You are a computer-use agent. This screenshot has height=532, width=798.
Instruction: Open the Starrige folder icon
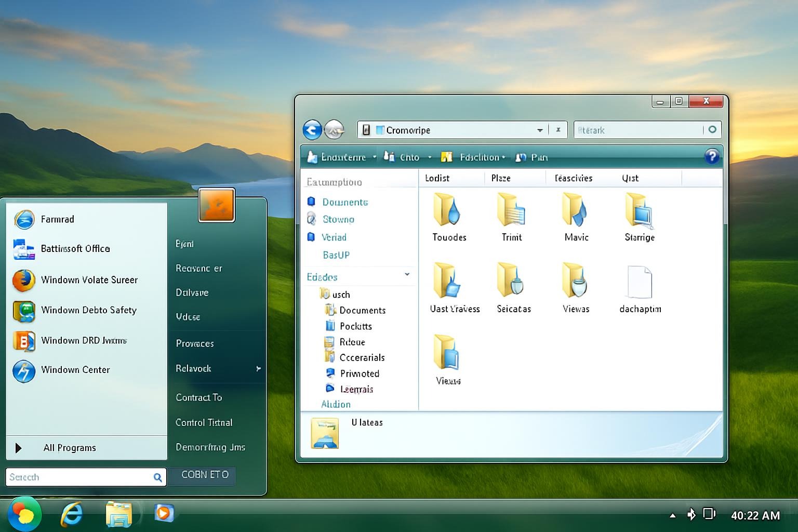point(639,210)
